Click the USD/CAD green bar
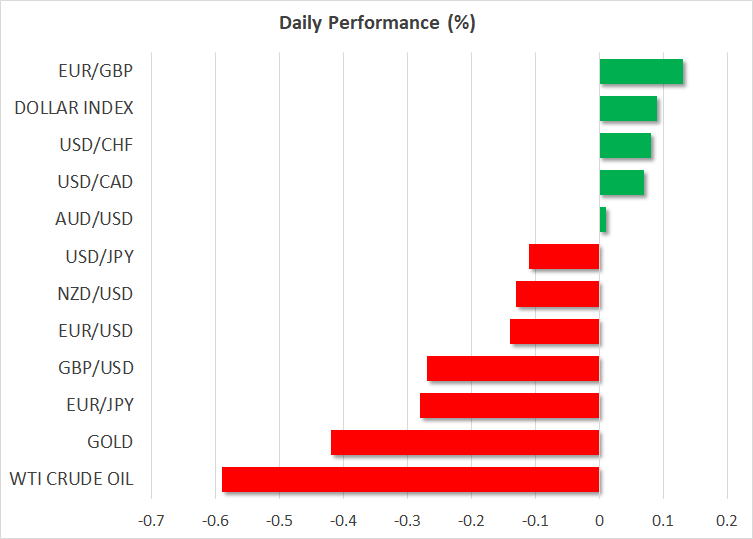Image resolution: width=753 pixels, height=539 pixels. 621,182
